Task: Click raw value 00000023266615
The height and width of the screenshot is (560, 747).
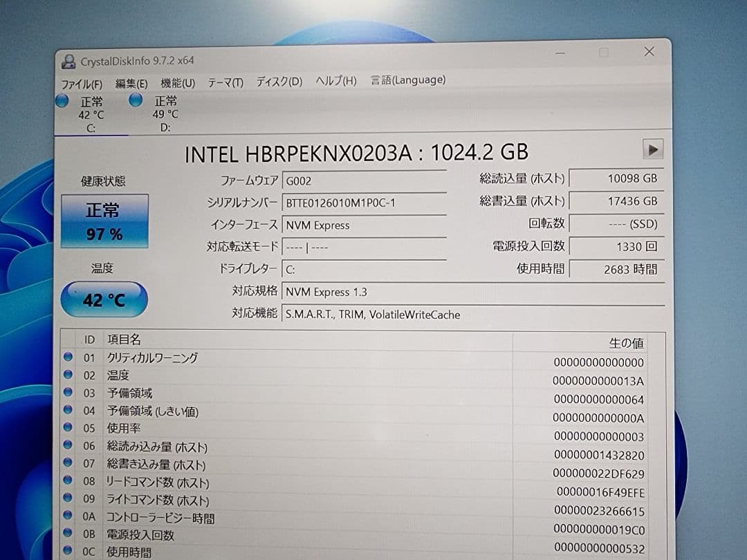Action: tap(599, 511)
